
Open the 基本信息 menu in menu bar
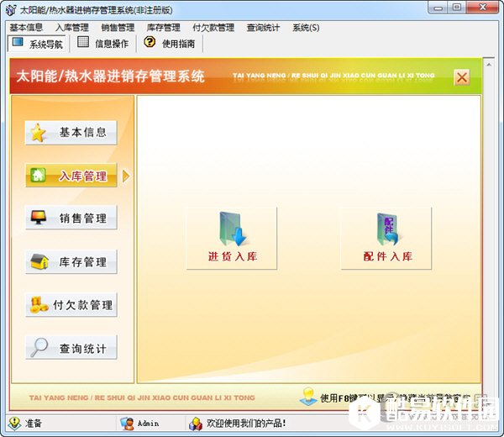coord(26,28)
